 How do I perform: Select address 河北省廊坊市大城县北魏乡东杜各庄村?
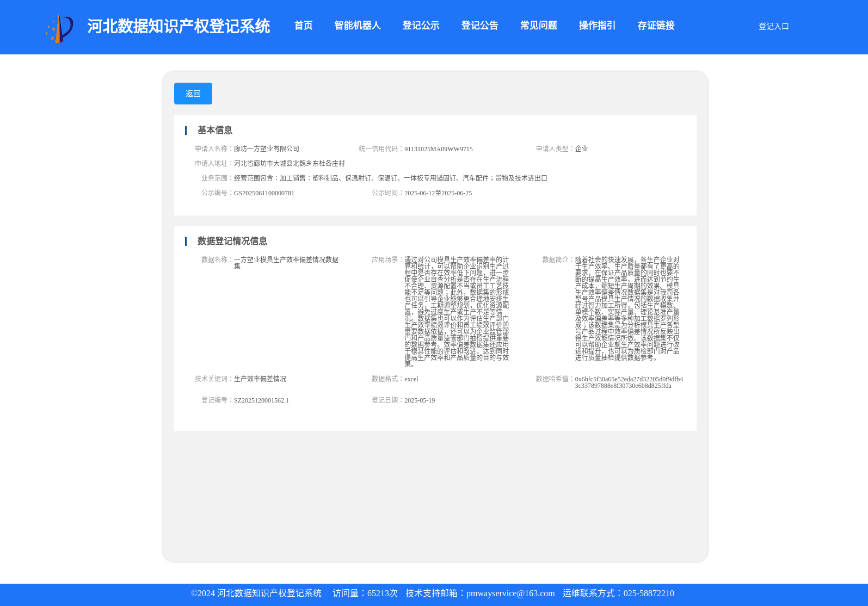[290, 163]
